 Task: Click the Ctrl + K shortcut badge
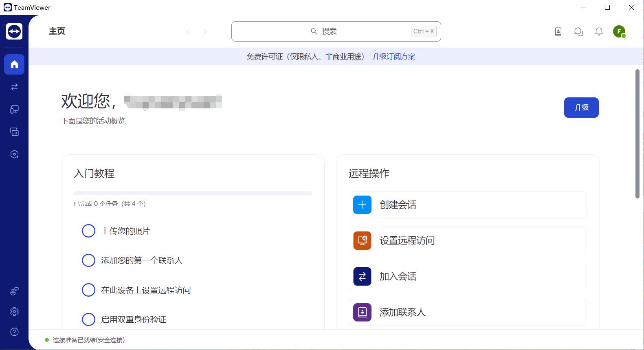click(x=424, y=31)
